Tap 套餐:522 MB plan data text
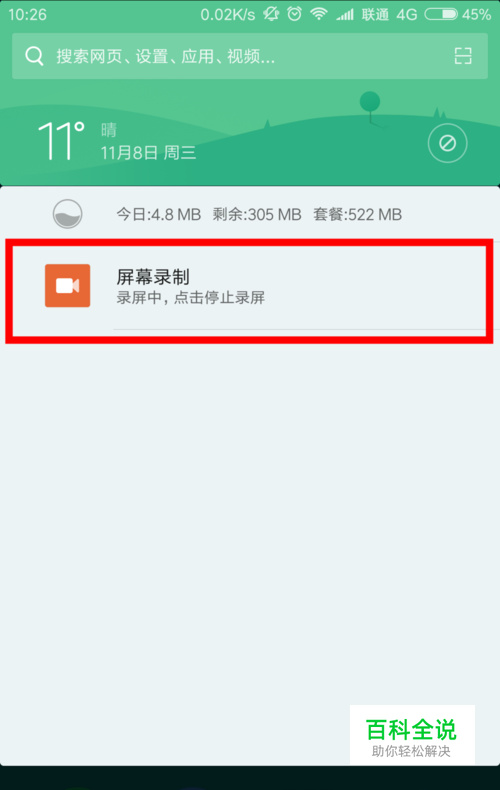This screenshot has height=790, width=500. 357,215
